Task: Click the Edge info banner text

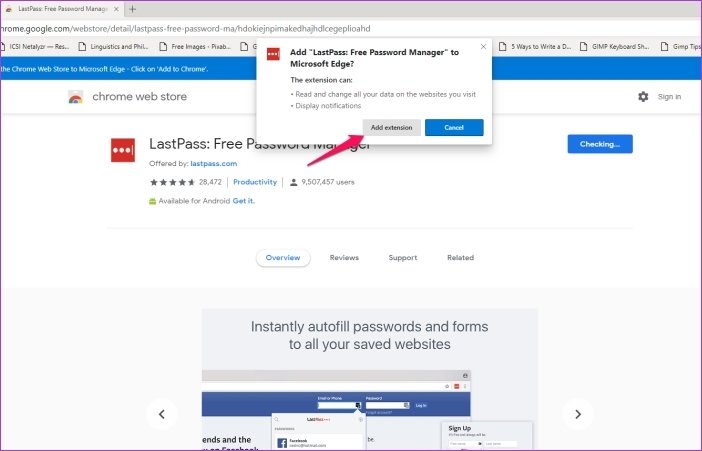Action: tap(104, 69)
